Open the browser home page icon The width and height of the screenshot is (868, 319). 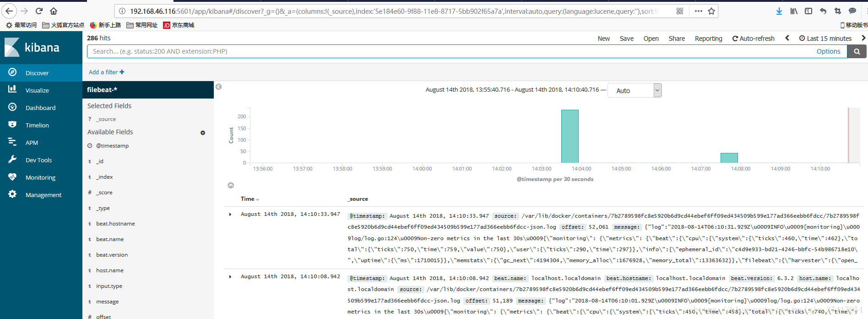(x=54, y=11)
